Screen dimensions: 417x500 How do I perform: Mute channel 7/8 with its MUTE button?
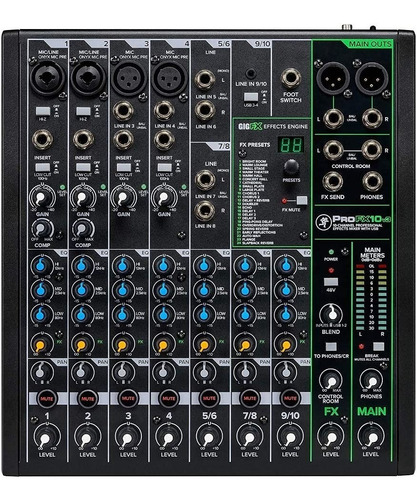click(x=250, y=398)
